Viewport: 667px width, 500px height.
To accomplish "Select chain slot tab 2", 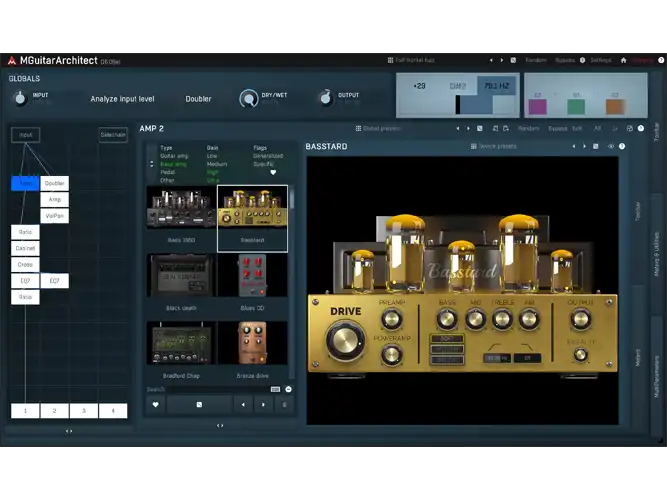I will (x=54, y=411).
